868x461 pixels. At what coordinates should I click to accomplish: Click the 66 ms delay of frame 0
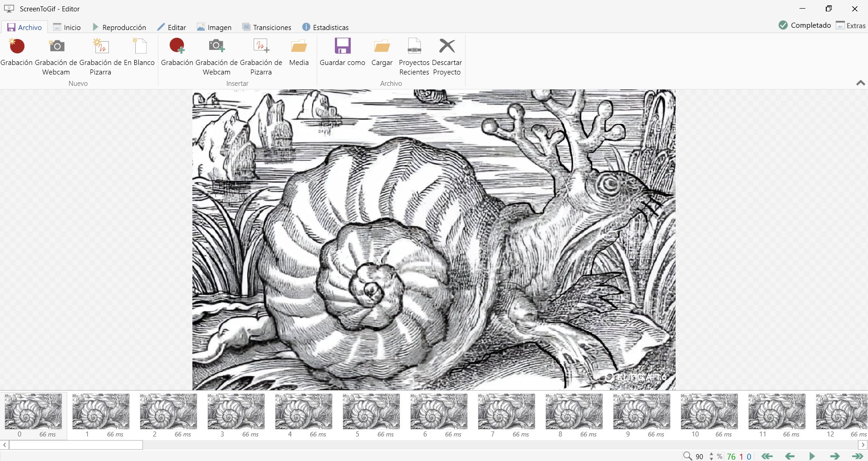tap(48, 434)
